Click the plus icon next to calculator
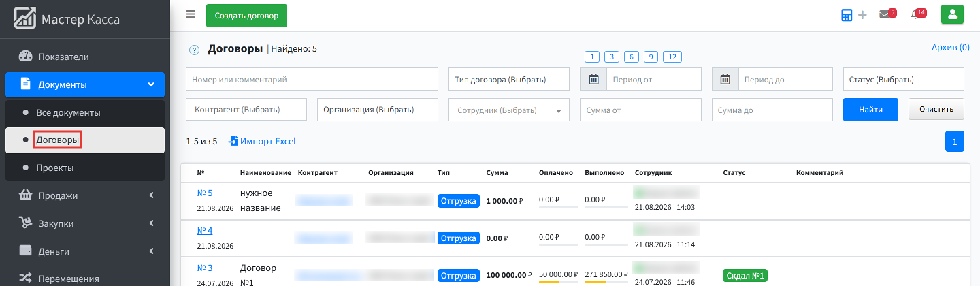Viewport: 980px width, 286px height. [x=862, y=15]
